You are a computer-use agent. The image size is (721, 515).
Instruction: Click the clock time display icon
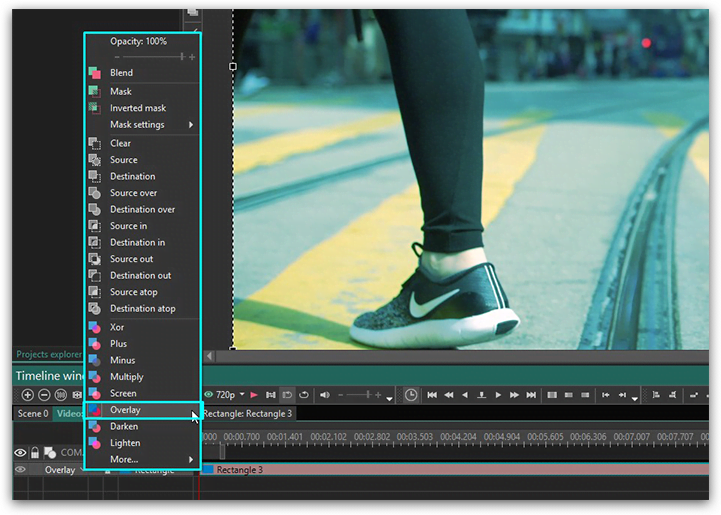tap(411, 395)
